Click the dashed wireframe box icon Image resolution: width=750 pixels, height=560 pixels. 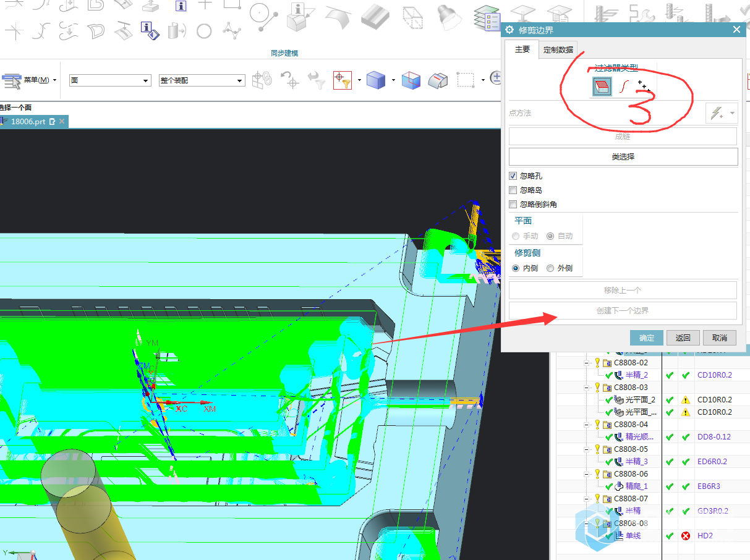pos(412,19)
